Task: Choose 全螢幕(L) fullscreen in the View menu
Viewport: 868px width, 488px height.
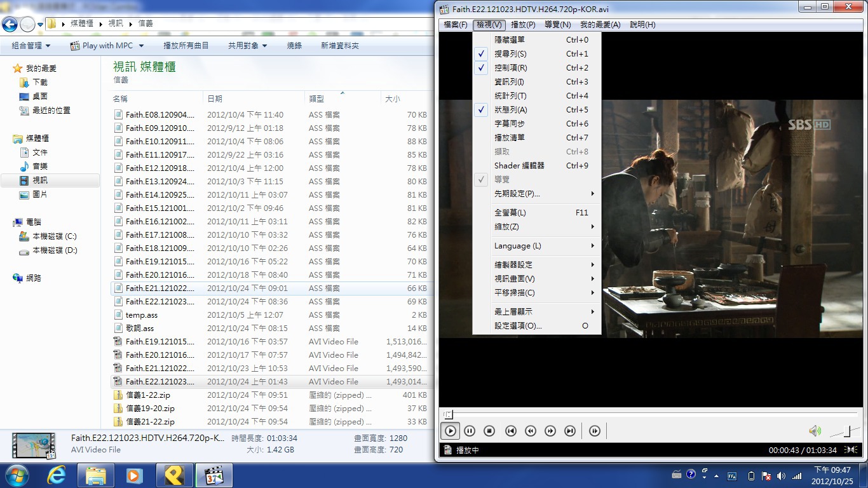Action: (x=537, y=213)
